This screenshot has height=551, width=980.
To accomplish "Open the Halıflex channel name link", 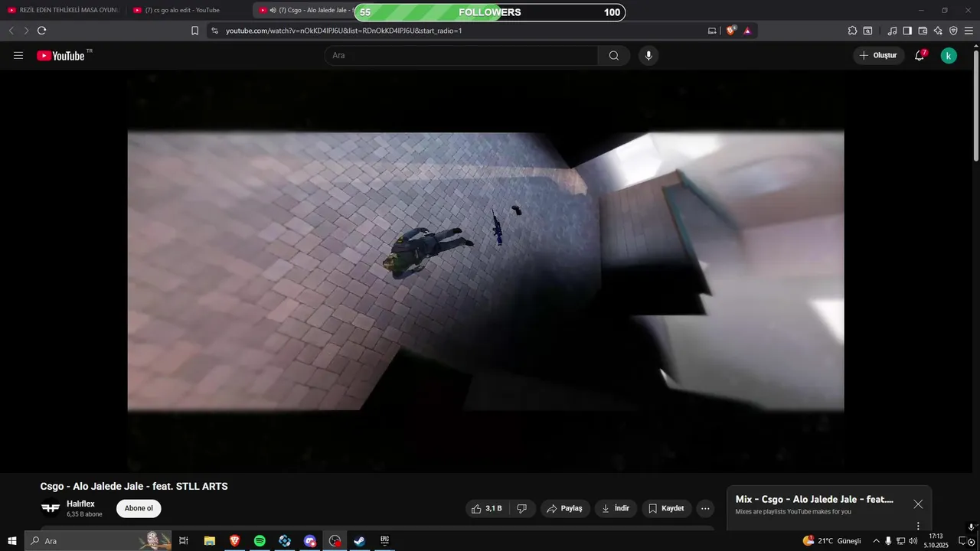I will pos(80,504).
